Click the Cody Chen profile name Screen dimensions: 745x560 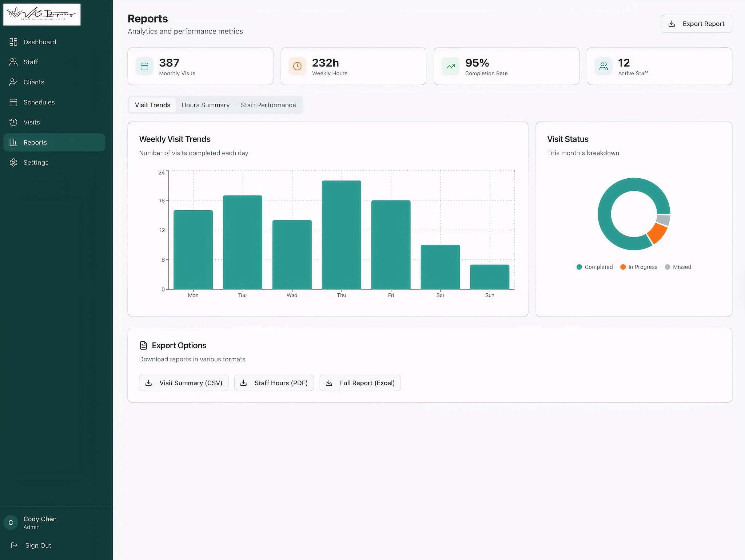(40, 519)
